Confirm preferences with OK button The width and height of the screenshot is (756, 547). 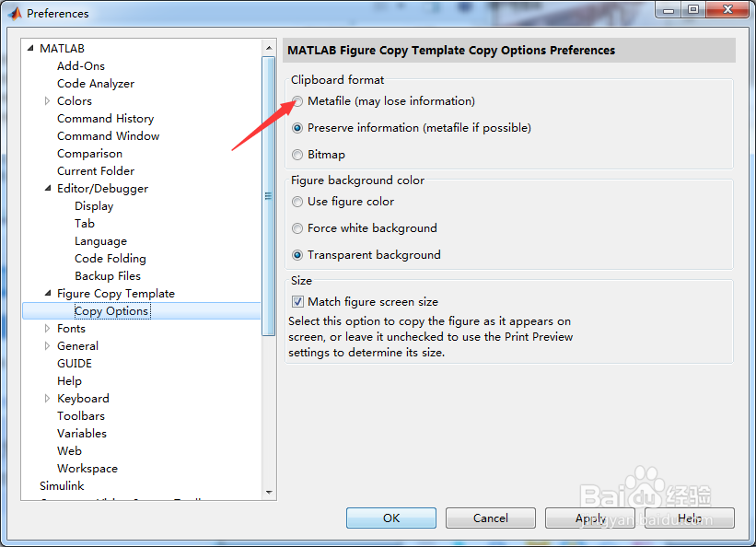pos(391,518)
